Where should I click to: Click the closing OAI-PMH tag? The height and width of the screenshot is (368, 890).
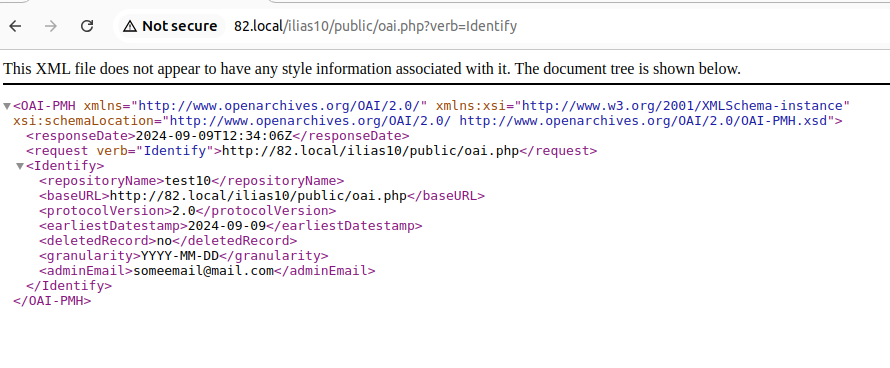52,300
